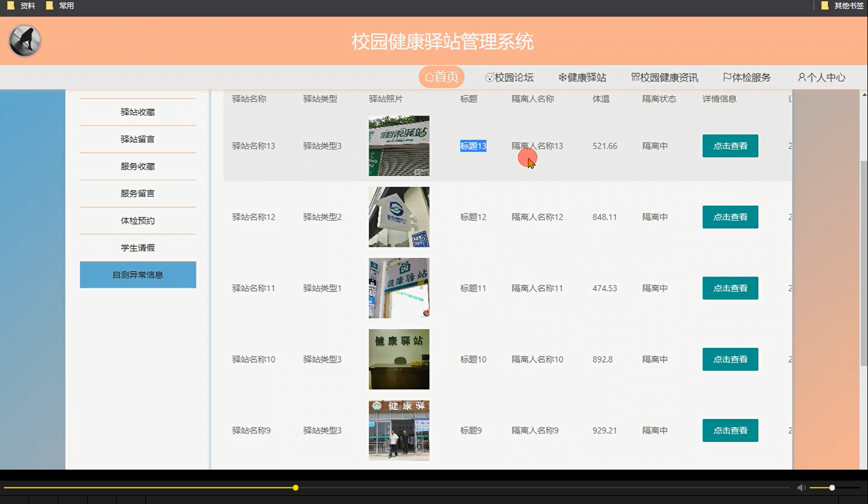Open 学生请假 from the sidebar
The image size is (868, 504).
[137, 247]
